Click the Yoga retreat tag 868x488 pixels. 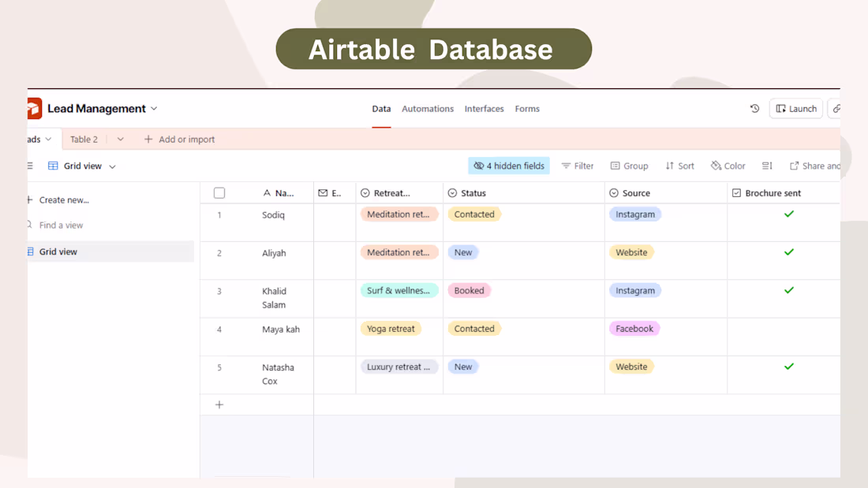[391, 329]
